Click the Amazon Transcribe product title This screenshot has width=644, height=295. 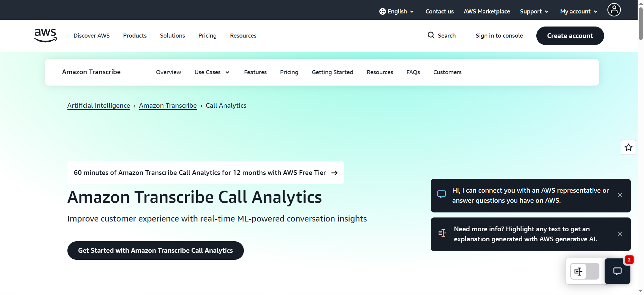point(91,72)
